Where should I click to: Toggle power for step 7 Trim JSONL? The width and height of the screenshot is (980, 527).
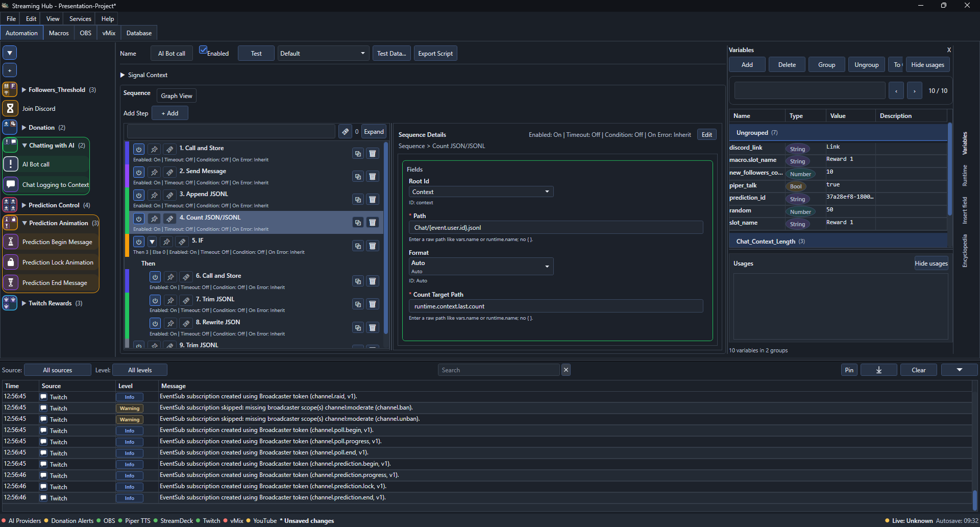tap(155, 300)
